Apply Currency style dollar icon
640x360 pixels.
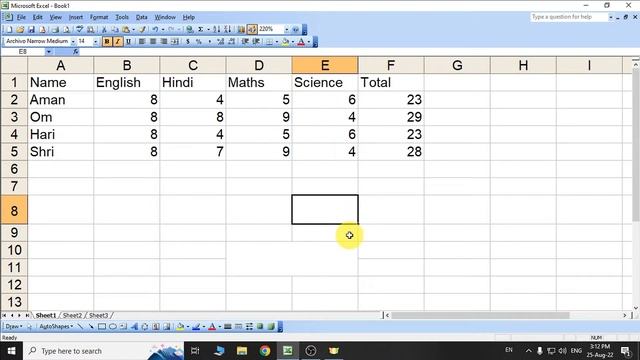click(188, 41)
